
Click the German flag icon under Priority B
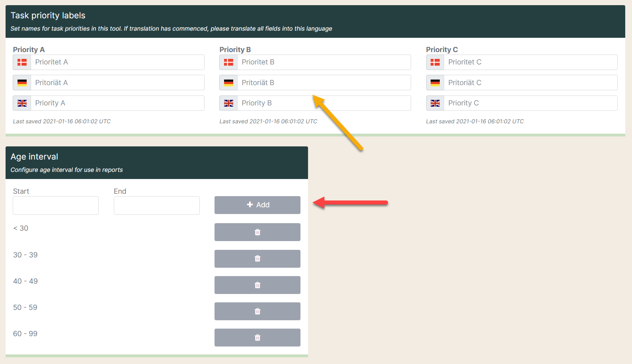tap(228, 83)
